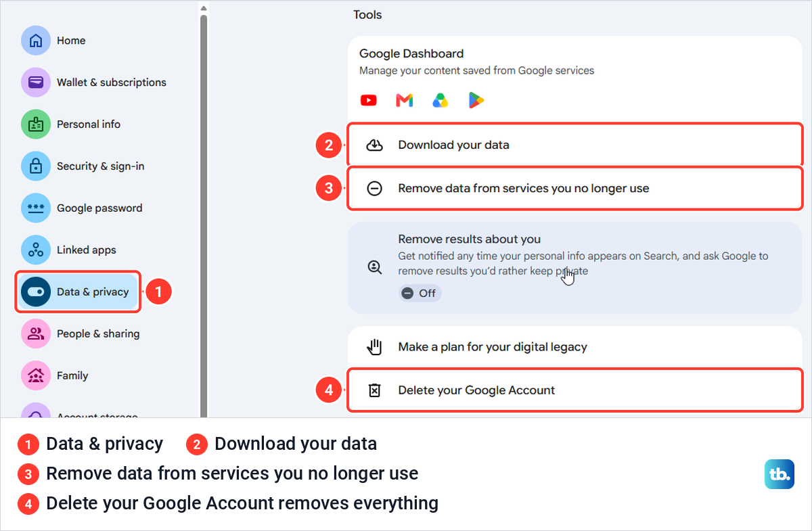Click the minus circle remove-data icon

[x=374, y=189]
